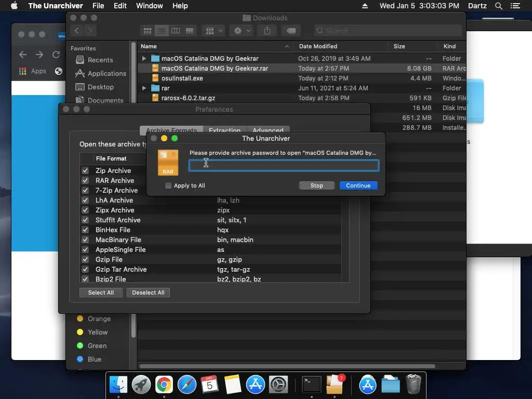
Task: Select the Green tag in sidebar
Action: [x=91, y=345]
